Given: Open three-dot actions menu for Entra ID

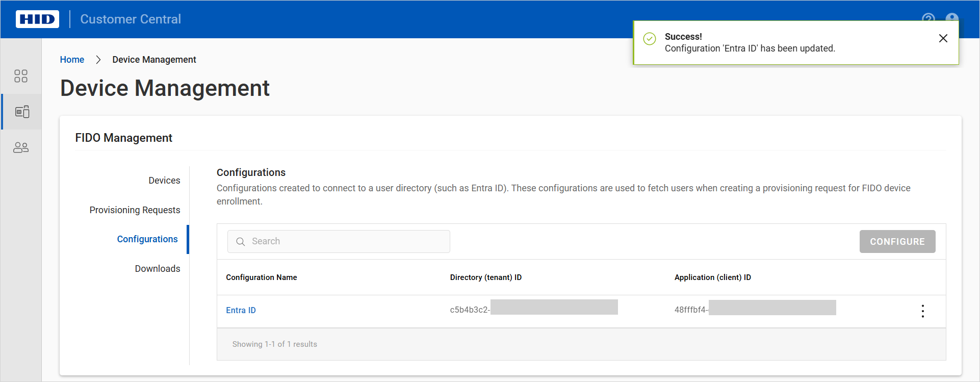Looking at the screenshot, I should (x=922, y=311).
